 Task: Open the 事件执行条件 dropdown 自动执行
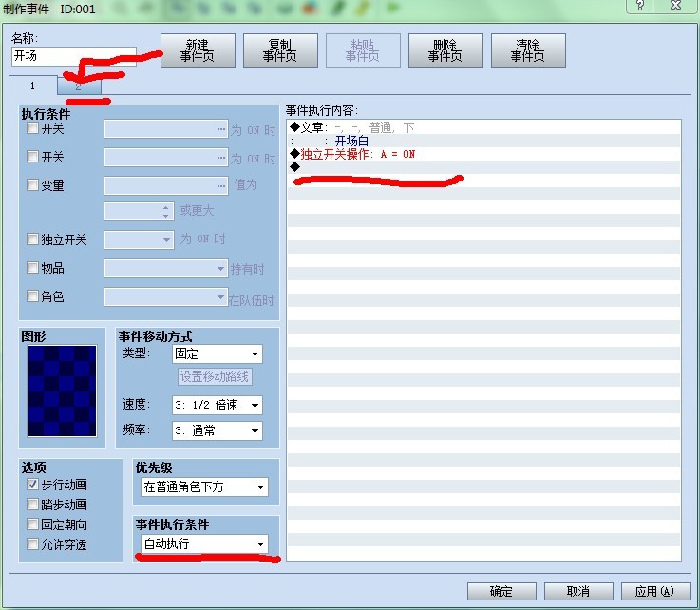[204, 543]
